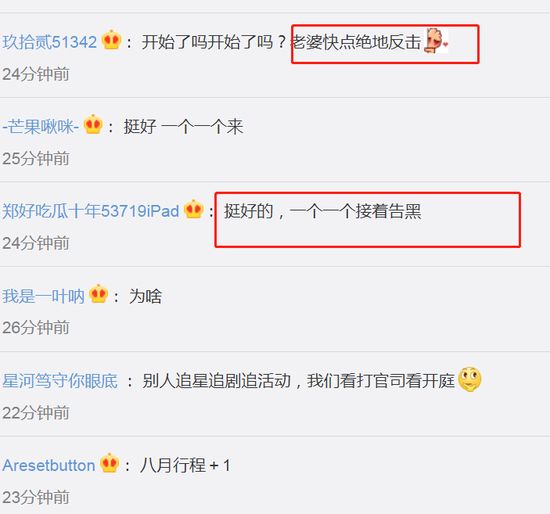Open profile of 我是一叶呐
The image size is (550, 514).
[43, 296]
